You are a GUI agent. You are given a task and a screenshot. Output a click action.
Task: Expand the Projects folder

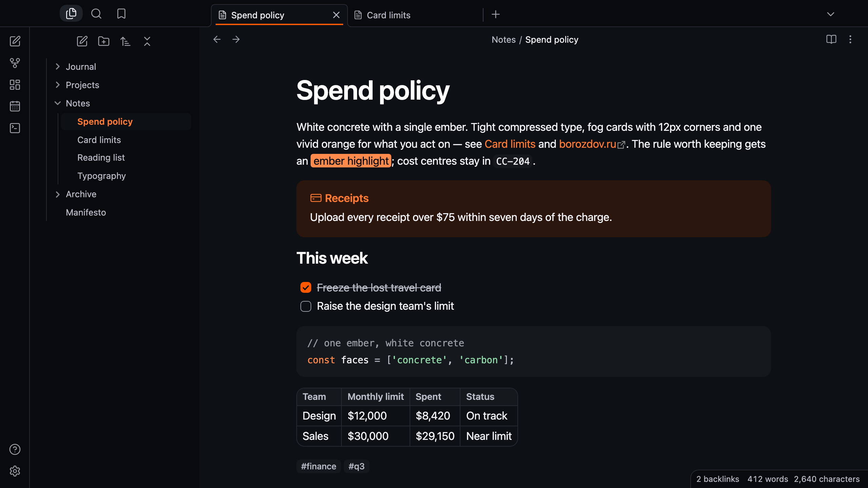(x=58, y=85)
